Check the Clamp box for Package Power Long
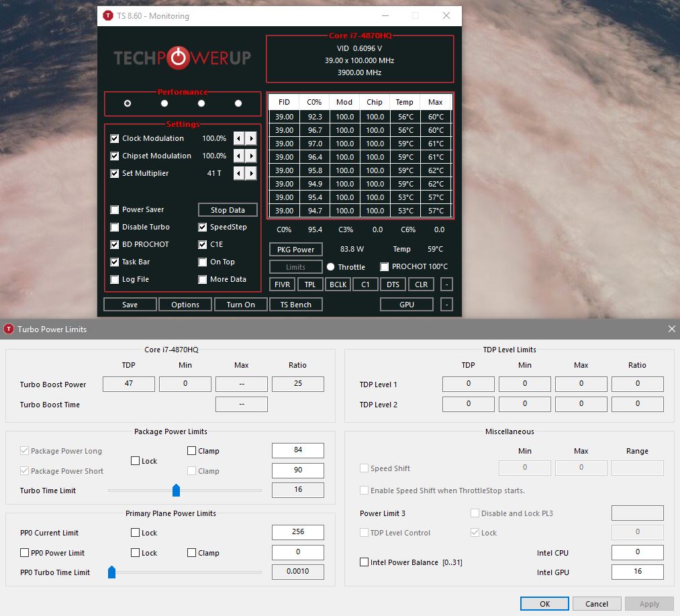This screenshot has width=680, height=616. (192, 451)
